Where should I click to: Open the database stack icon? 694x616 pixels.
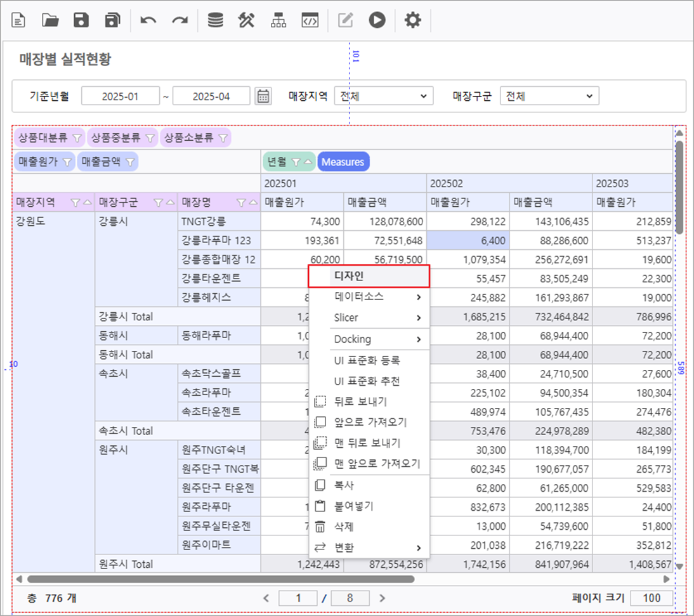[216, 21]
